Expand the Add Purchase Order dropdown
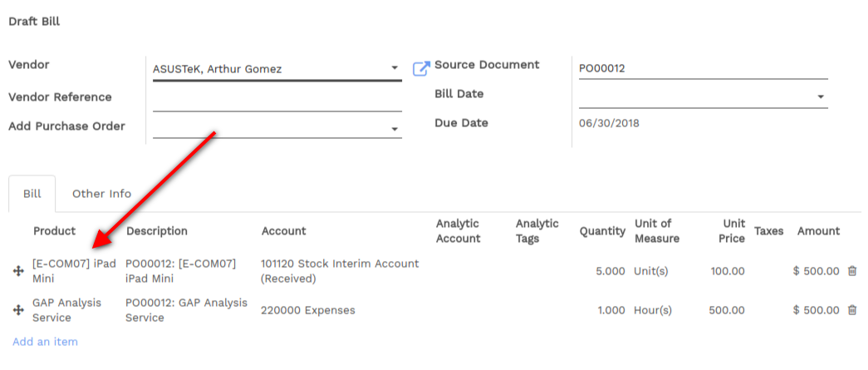This screenshot has width=868, height=370. tap(395, 129)
